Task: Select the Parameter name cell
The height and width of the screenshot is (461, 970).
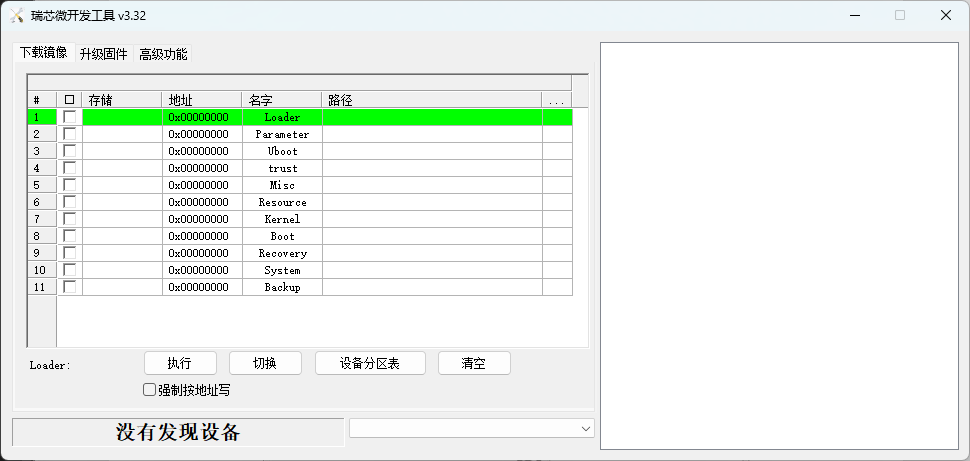Action: point(282,134)
